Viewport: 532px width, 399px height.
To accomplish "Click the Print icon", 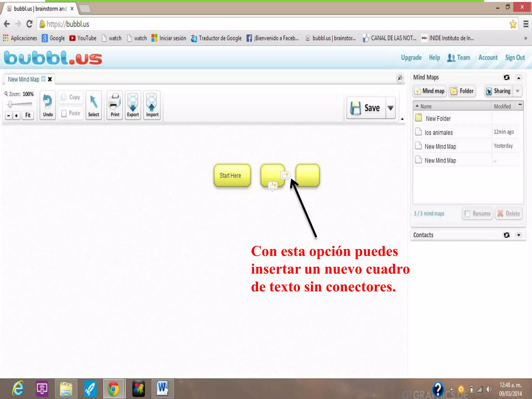I will pyautogui.click(x=115, y=105).
